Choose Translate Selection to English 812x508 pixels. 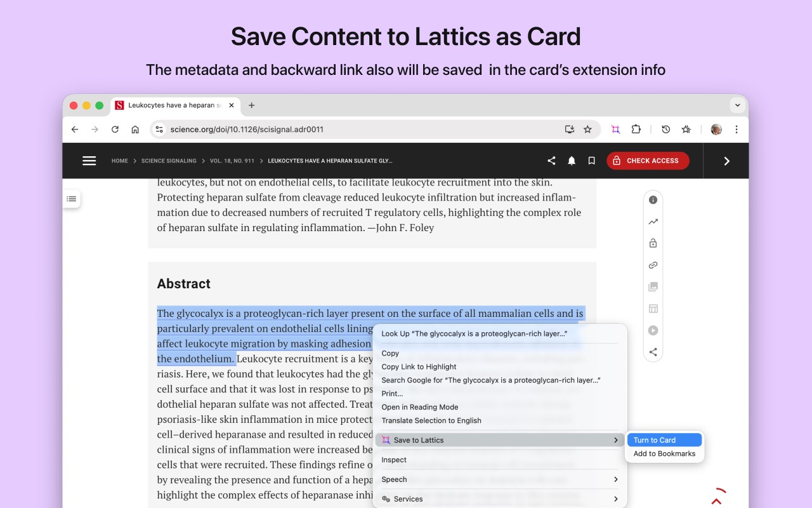coord(500,420)
